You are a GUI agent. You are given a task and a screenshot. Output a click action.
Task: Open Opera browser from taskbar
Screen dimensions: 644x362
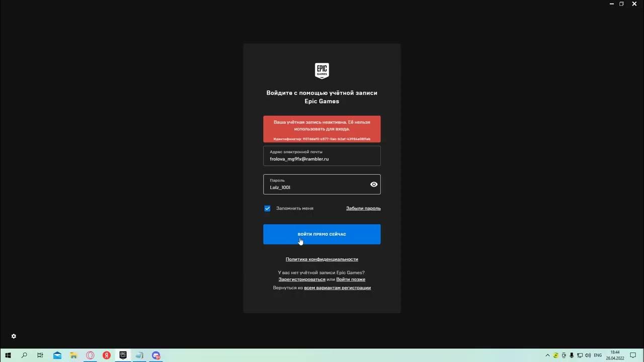[x=90, y=355]
